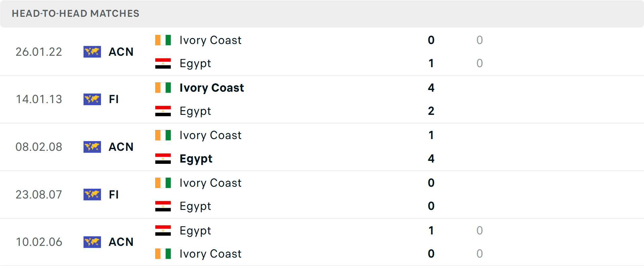Click Ivory Coast's score of 4 on 14.01.13
The height and width of the screenshot is (266, 644).
point(431,88)
